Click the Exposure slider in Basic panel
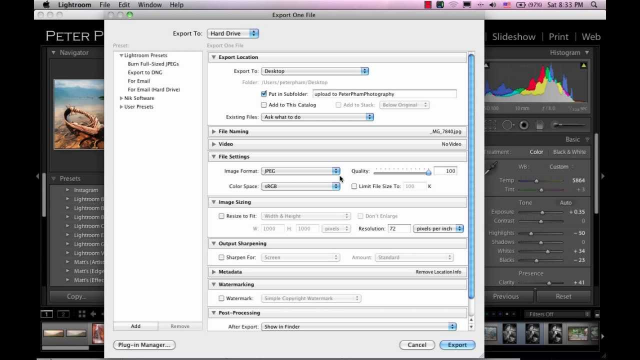This screenshot has height=360, width=640. click(x=541, y=212)
